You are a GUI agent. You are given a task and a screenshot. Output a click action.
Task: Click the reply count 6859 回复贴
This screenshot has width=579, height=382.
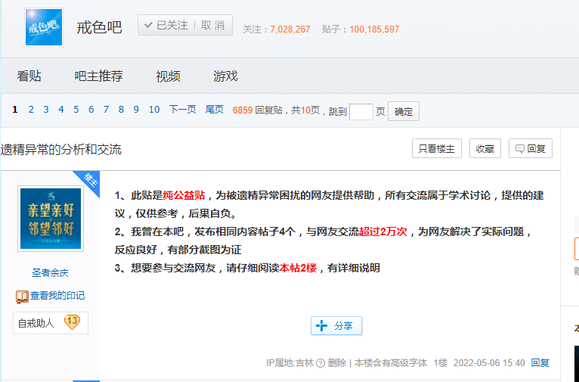[257, 110]
